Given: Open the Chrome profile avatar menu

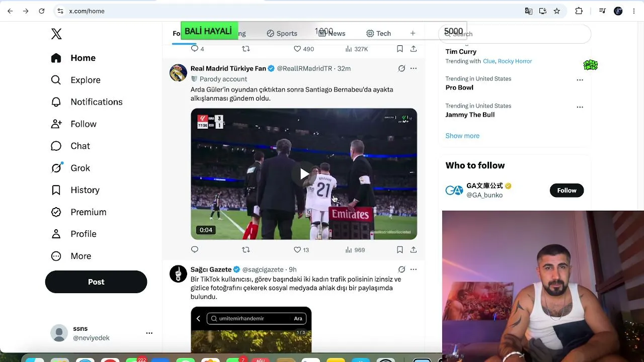Looking at the screenshot, I should coord(618,11).
